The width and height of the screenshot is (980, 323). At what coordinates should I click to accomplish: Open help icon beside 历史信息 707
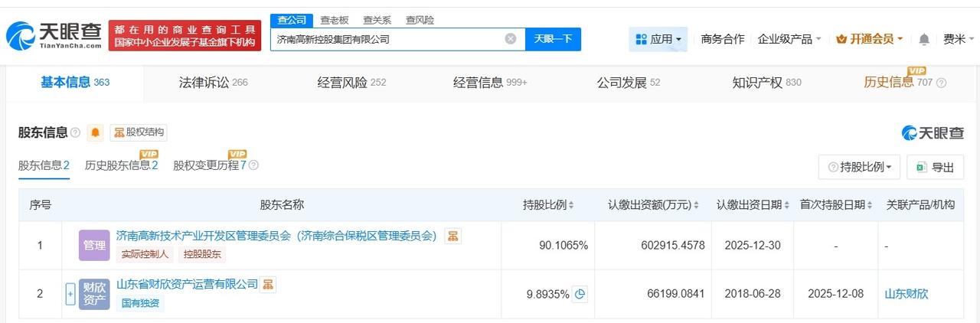(x=942, y=83)
